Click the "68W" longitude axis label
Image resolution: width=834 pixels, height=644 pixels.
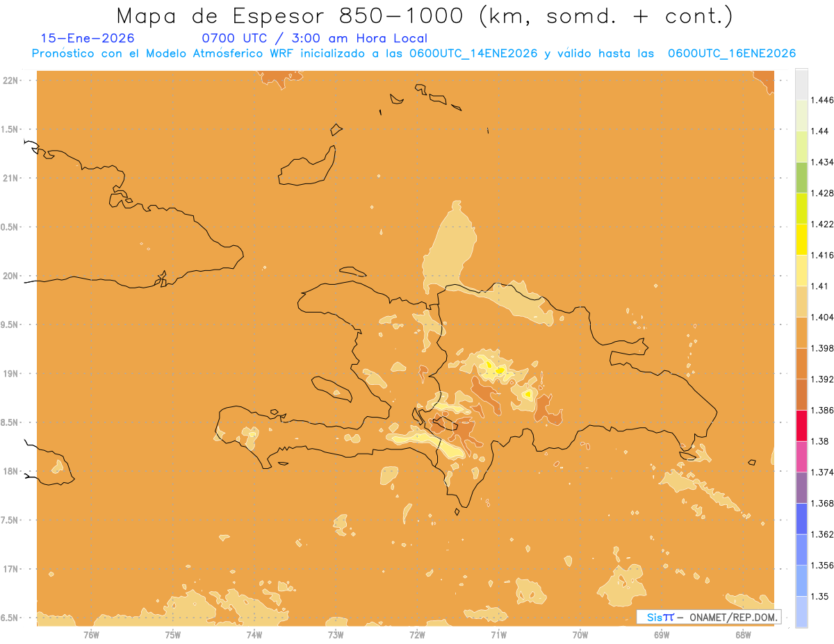point(743,634)
